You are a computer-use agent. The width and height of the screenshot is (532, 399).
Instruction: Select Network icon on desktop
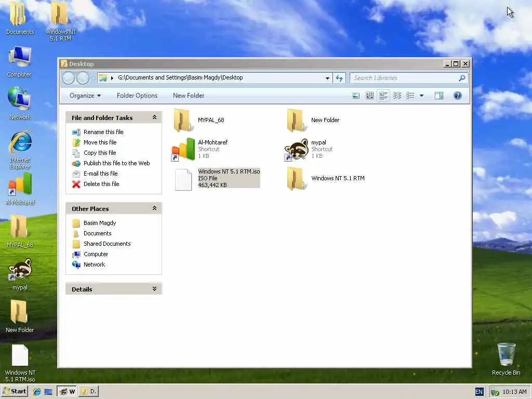click(20, 103)
